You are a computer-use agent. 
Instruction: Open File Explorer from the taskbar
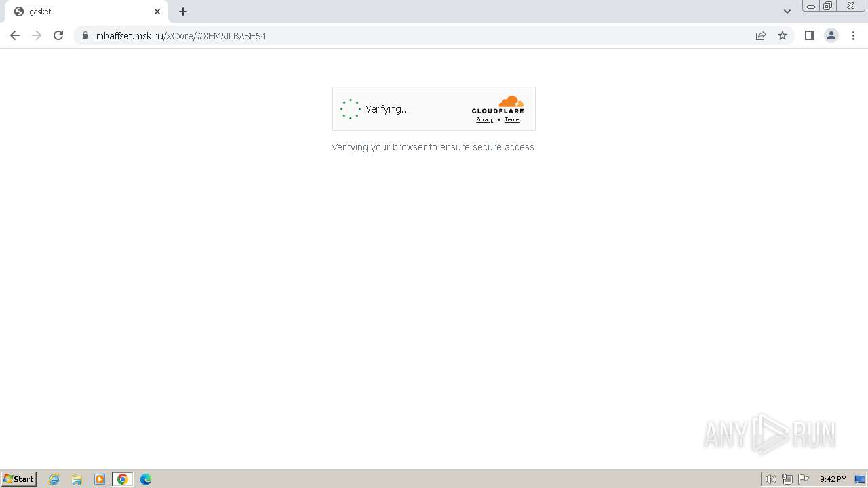tap(77, 479)
